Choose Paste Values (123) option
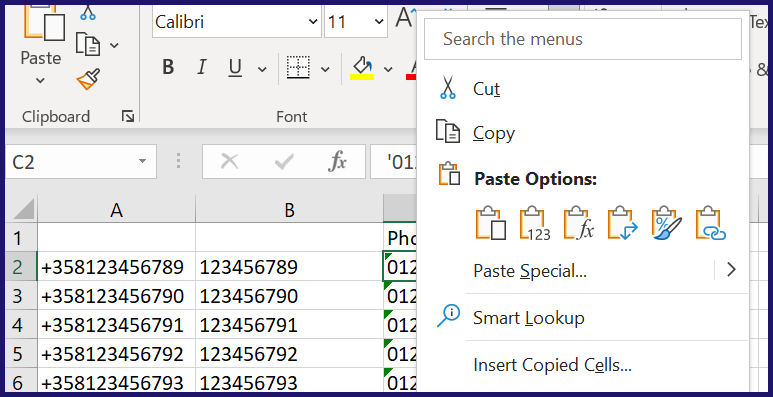This screenshot has height=397, width=773. [535, 224]
